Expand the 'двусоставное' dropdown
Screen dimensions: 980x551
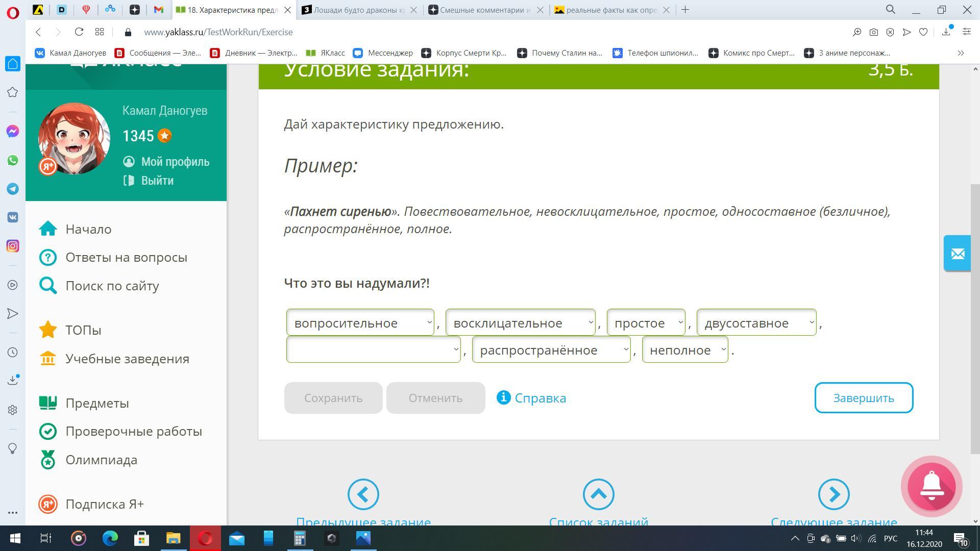coord(756,323)
